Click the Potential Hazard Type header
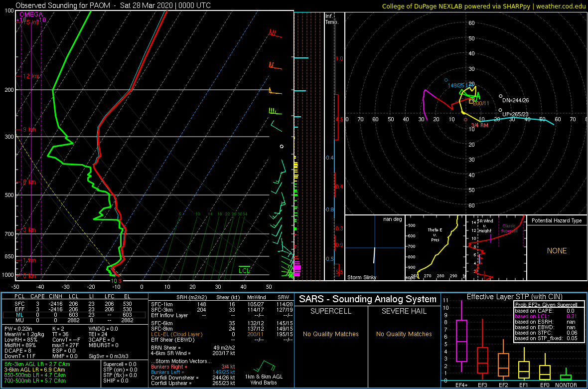This screenshot has height=389, width=588. pyautogui.click(x=557, y=221)
